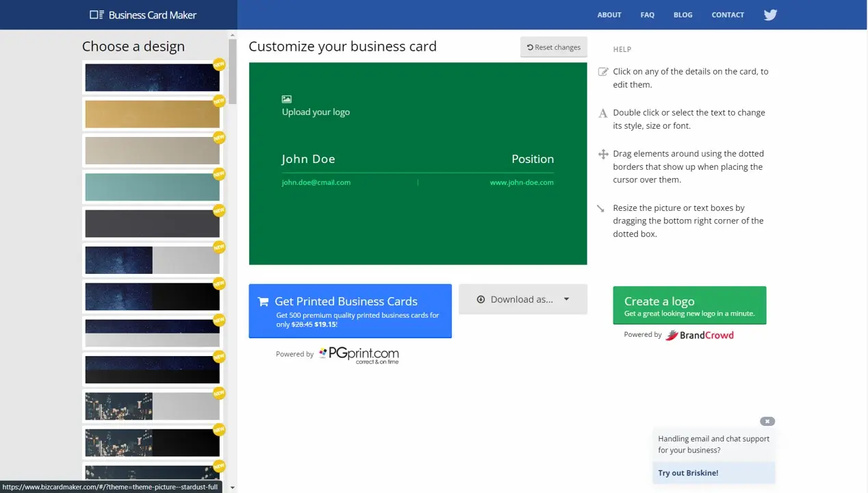Click the shopping cart icon on print button
The height and width of the screenshot is (493, 868).
coord(263,301)
